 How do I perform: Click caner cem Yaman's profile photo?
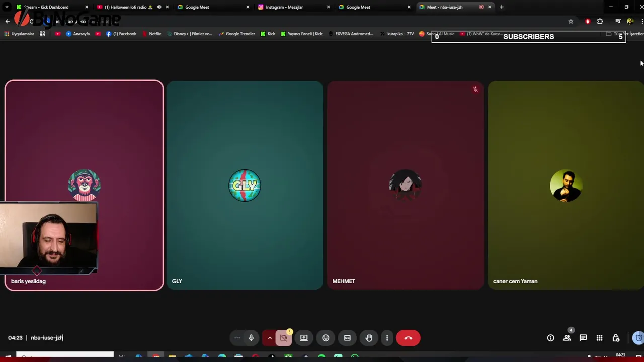coord(566,186)
